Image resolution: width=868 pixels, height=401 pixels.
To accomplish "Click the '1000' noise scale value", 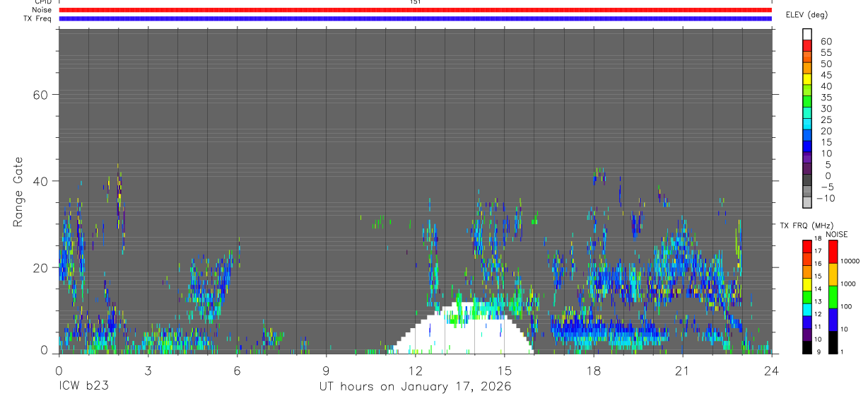I will tap(848, 284).
